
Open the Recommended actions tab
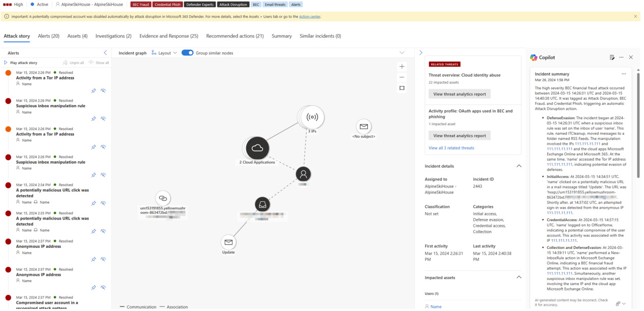pos(235,36)
